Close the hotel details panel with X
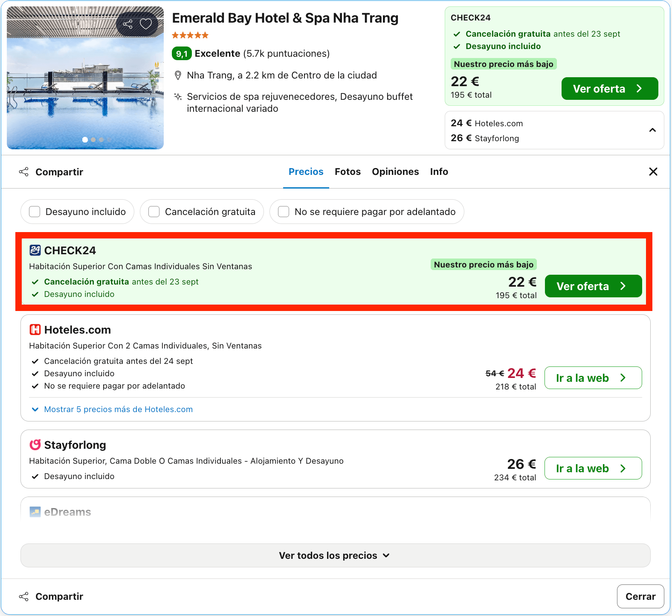672x616 pixels. click(x=653, y=171)
